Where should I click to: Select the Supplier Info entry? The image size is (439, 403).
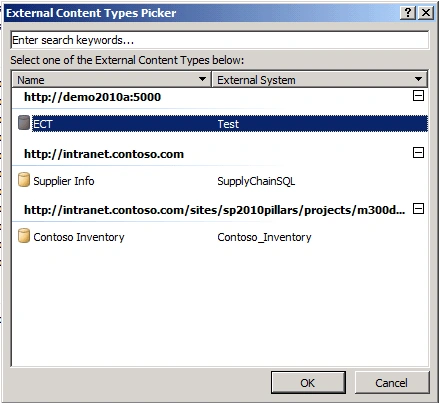(x=64, y=181)
